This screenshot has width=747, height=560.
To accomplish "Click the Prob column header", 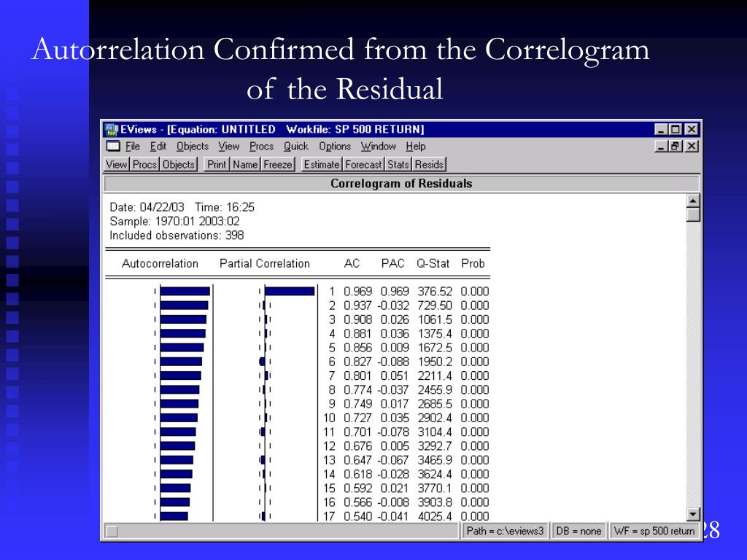I will coord(473,263).
